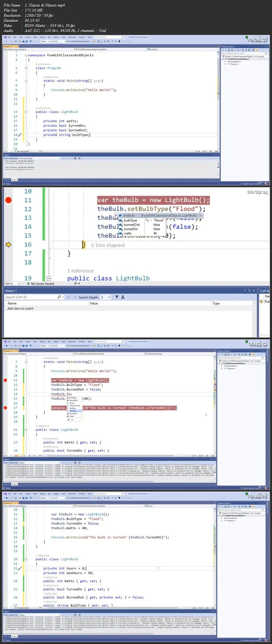The height and width of the screenshot is (644, 272).
Task: Click the Watch 1 auto-hide pin icon
Action: click(x=249, y=291)
